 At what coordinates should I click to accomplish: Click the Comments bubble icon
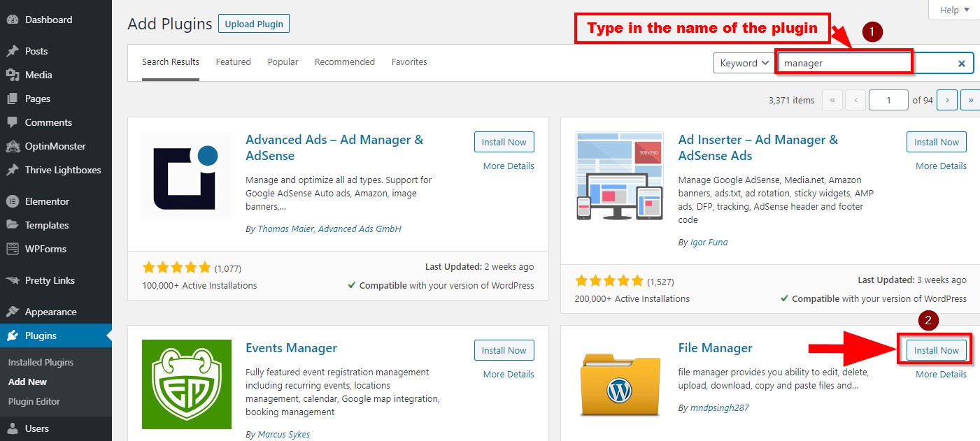click(x=12, y=122)
